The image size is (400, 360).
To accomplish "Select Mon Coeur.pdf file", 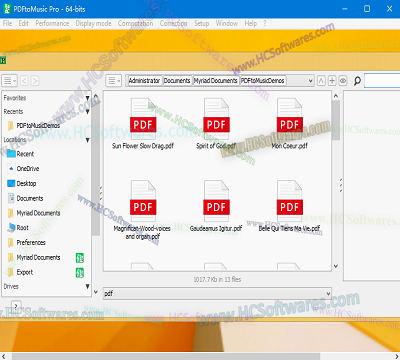I will coord(289,124).
